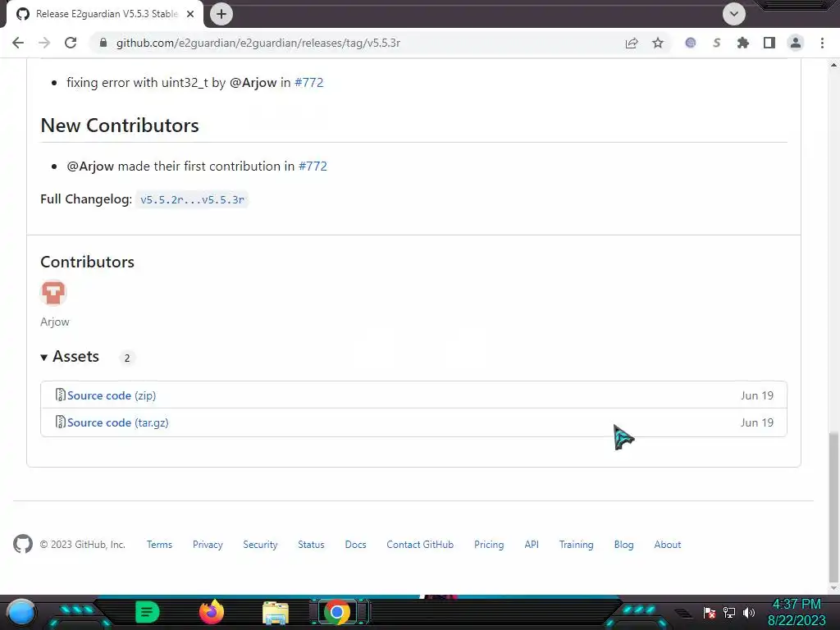840x630 pixels.
Task: Launch Firefox from the taskbar
Action: click(212, 612)
